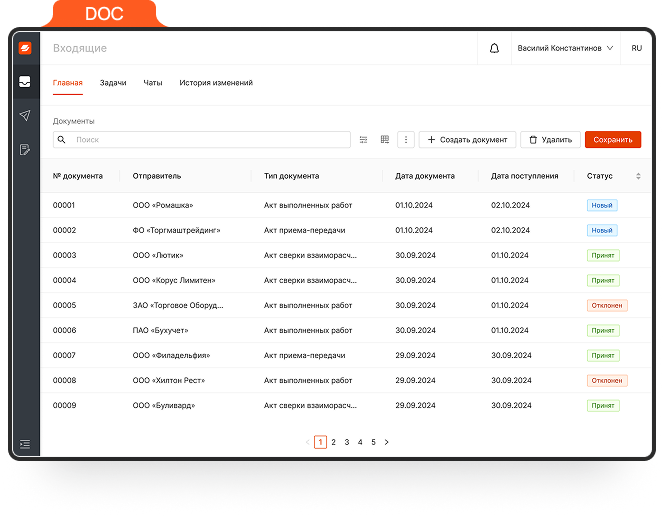Screen dimensions: 664x517
Task: Sort by Статус column arrows
Action: (x=638, y=176)
